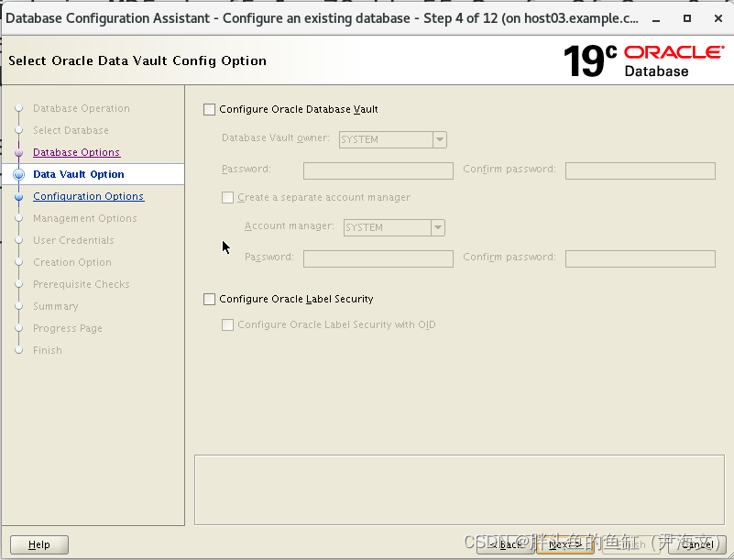Enable Configure Oracle Label Security checkbox
The width and height of the screenshot is (734, 560).
click(x=209, y=299)
